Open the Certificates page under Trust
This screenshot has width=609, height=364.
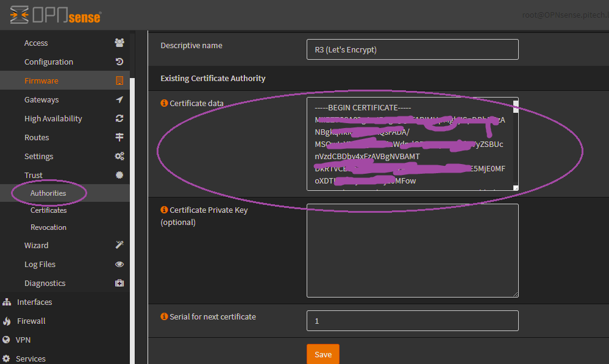point(49,210)
